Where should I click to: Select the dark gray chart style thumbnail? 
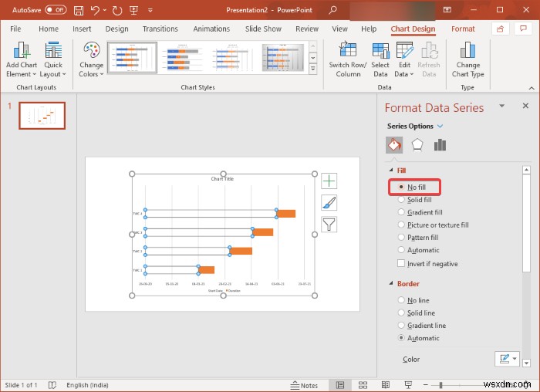(283, 58)
